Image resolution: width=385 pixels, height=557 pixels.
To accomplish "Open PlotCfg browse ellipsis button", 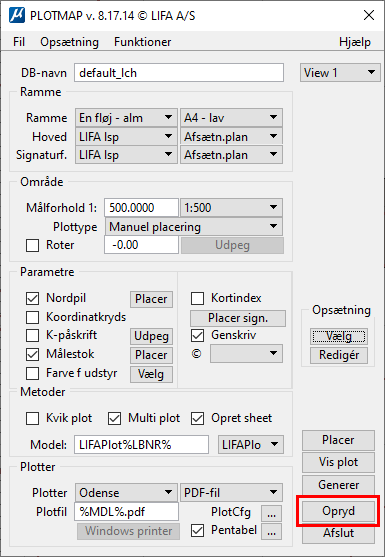I will click(272, 513).
